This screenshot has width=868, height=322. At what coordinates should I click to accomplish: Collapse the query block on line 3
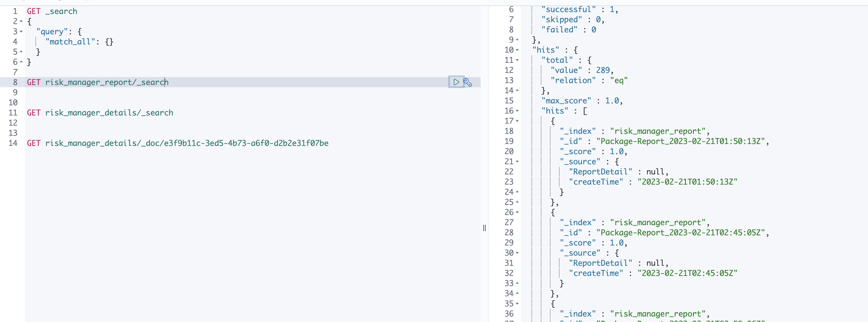(21, 31)
